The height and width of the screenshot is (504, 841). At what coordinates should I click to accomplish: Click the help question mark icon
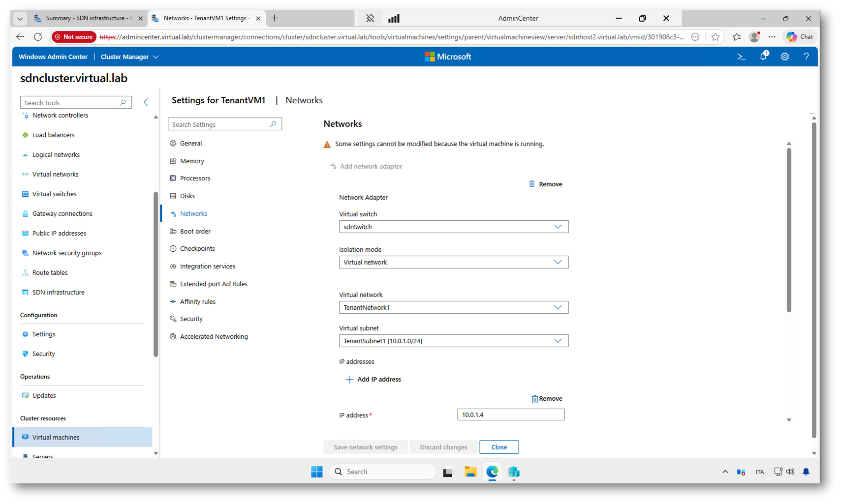[x=806, y=57]
